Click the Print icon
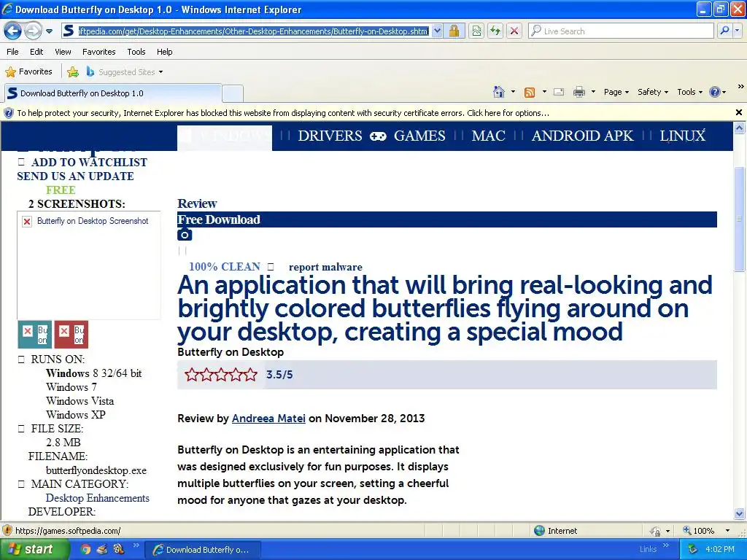747x560 pixels. 578,92
